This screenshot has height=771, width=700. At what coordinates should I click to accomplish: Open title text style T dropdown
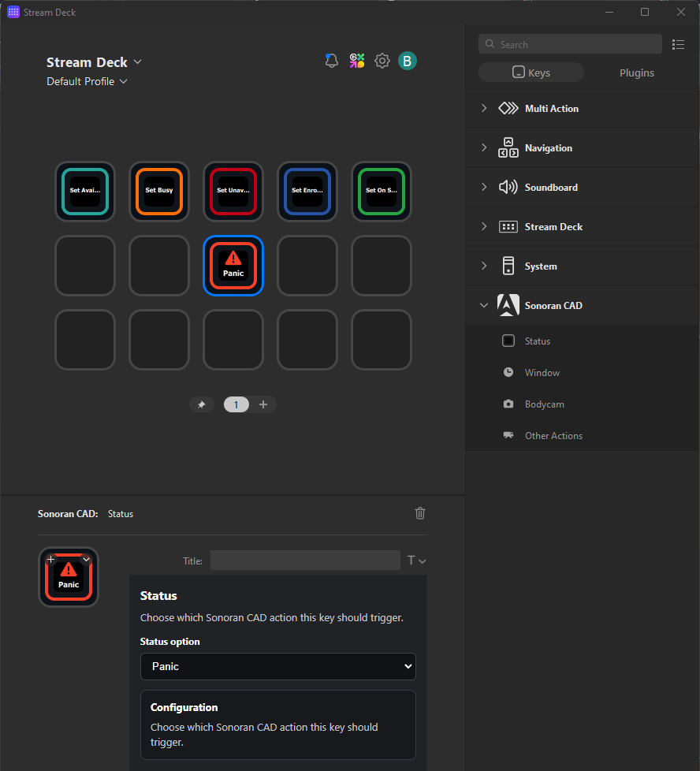click(416, 561)
